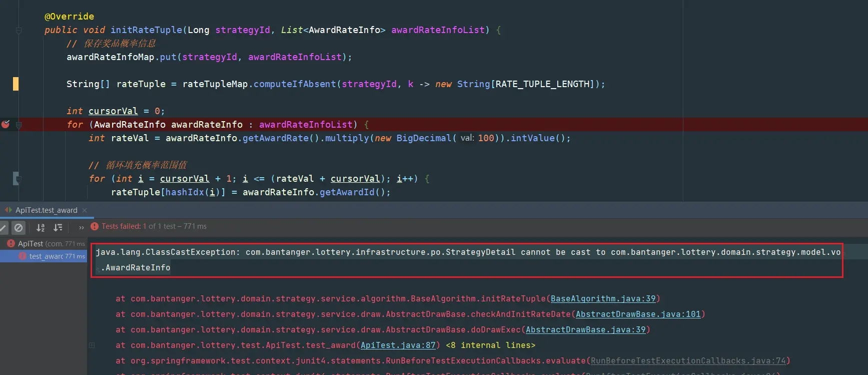
Task: Open BaseAlgorithm.java:39 link
Action: pos(603,299)
